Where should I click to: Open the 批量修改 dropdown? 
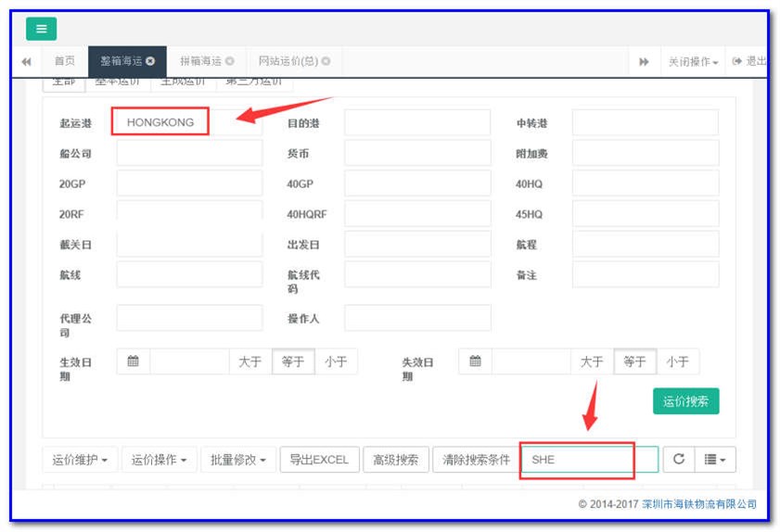click(x=238, y=460)
